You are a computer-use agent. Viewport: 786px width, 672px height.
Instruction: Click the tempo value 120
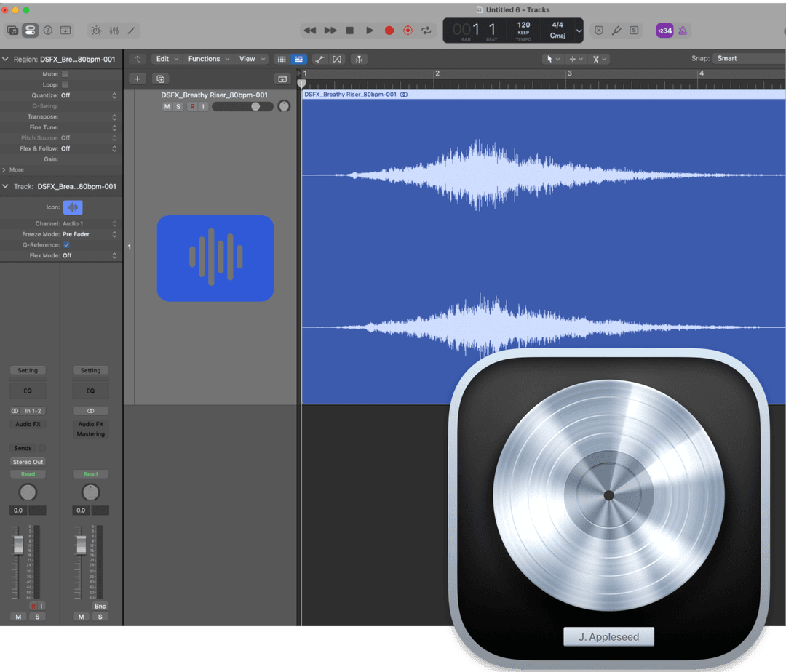524,25
